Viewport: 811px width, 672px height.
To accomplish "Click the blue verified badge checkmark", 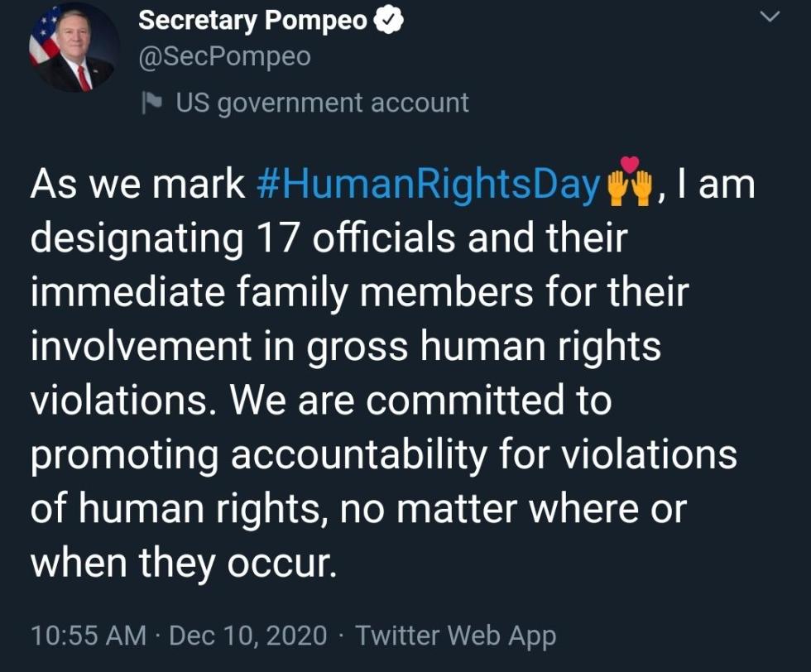I will point(388,21).
